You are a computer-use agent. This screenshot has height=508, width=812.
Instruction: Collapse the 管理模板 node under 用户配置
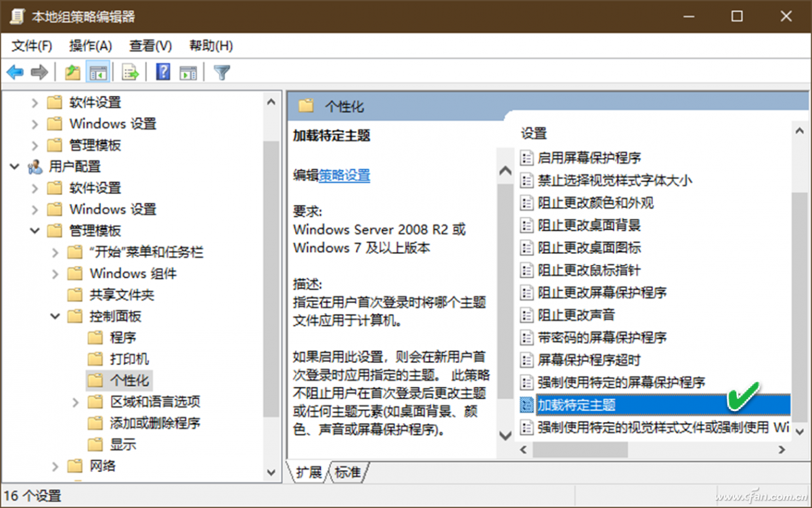point(35,230)
